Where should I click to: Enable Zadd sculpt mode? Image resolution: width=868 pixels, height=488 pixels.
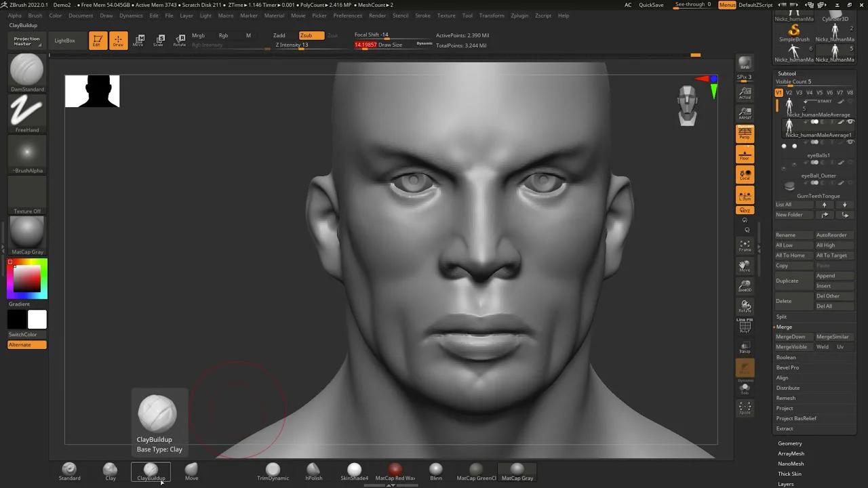coord(279,35)
